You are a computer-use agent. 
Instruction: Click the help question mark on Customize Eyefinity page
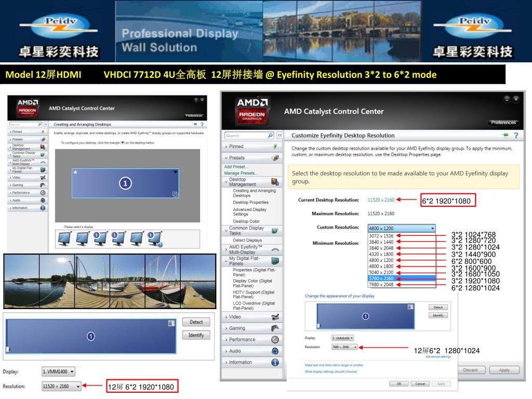point(516,136)
